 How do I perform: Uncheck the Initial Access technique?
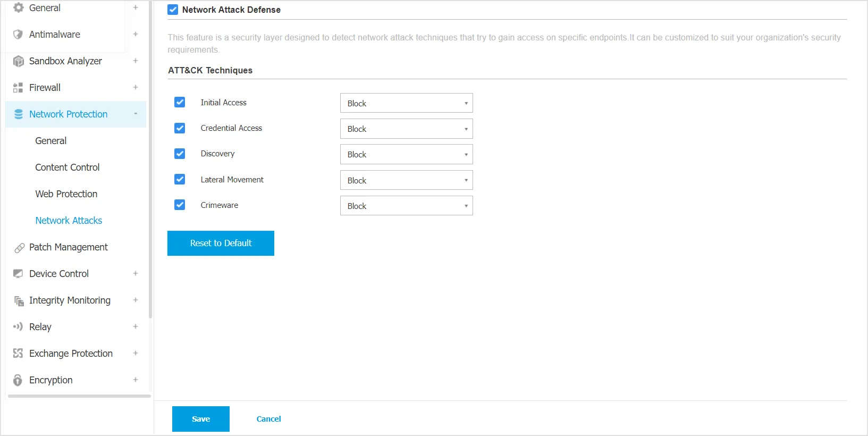tap(180, 103)
